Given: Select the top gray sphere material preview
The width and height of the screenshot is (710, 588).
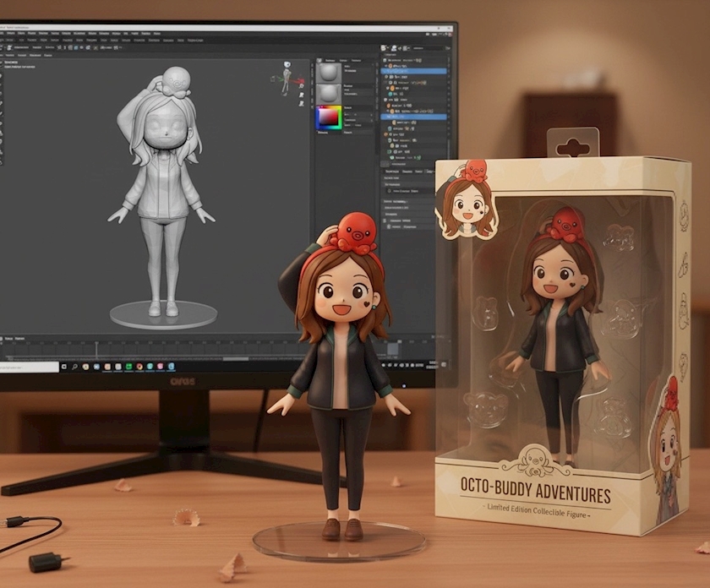Looking at the screenshot, I should (328, 72).
